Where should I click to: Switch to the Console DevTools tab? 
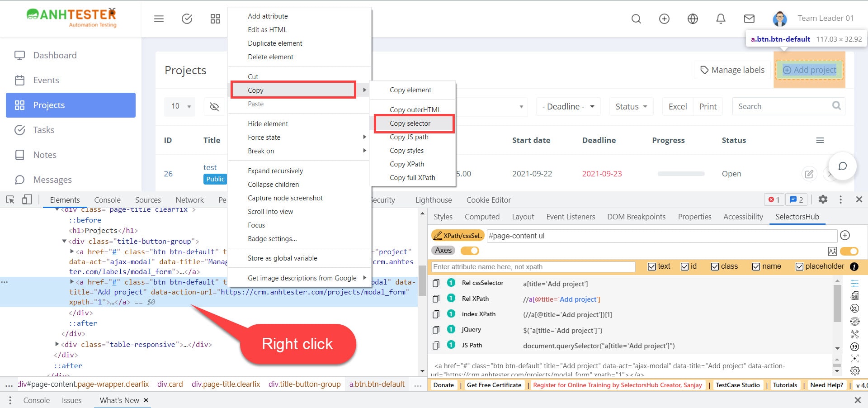click(107, 200)
